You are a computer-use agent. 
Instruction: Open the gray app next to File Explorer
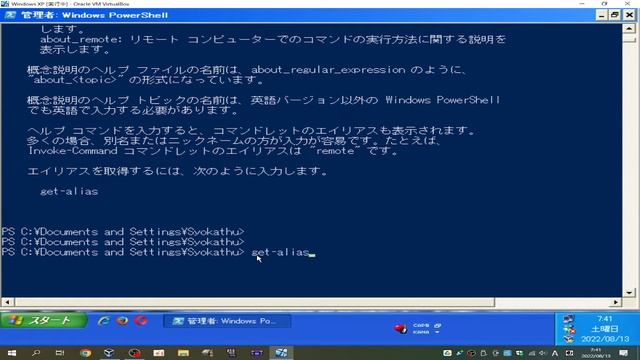[x=208, y=353]
